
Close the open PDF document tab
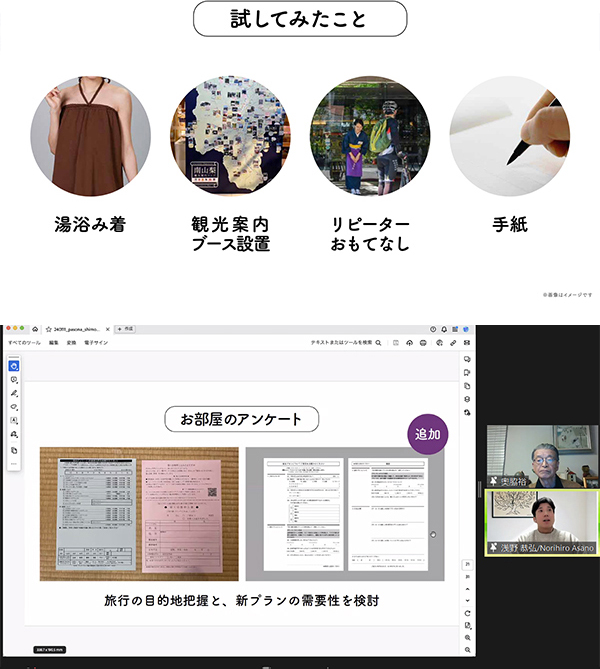108,329
